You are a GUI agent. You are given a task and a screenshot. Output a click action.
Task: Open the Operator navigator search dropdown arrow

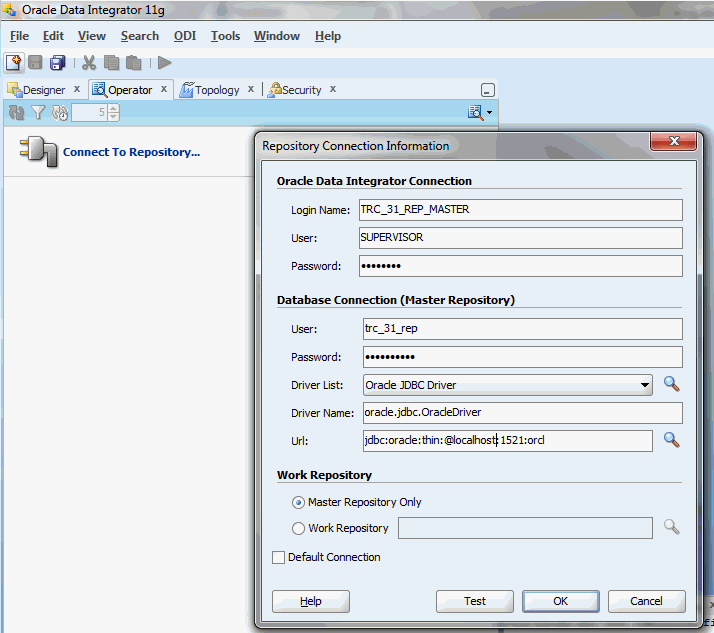pos(490,112)
